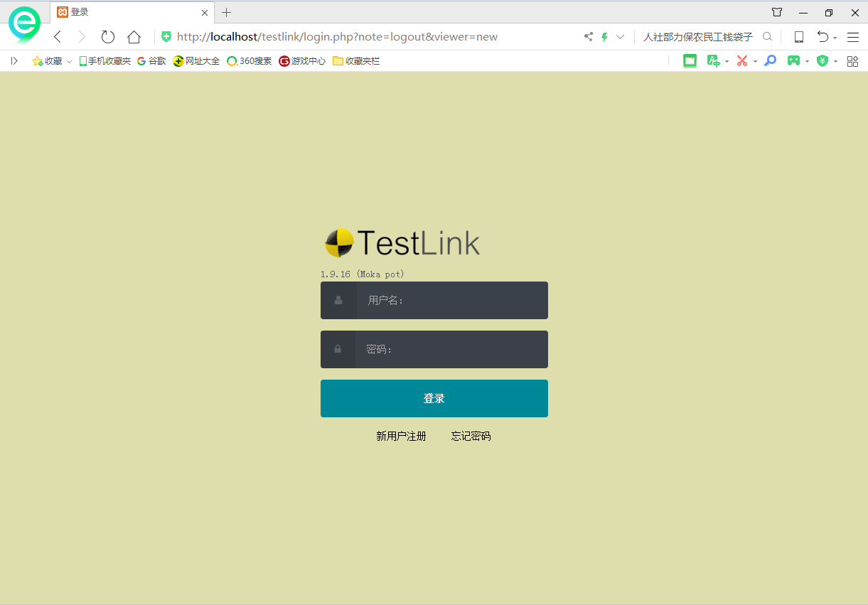Click the green reader book extension icon
868x605 pixels.
[x=690, y=61]
